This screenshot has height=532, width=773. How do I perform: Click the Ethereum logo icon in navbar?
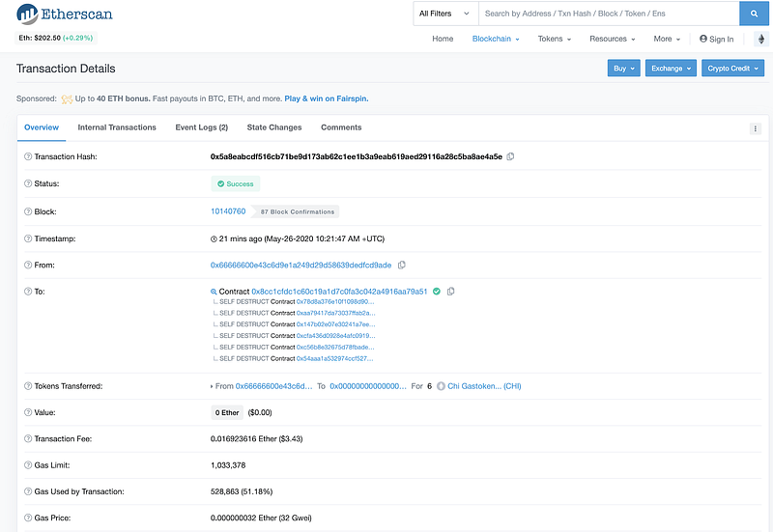click(759, 40)
